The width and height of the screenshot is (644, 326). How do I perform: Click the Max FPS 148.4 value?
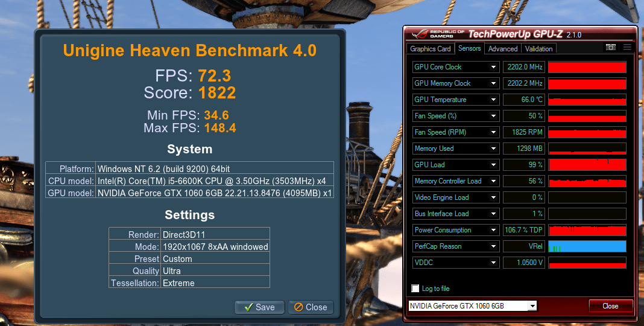pos(220,128)
